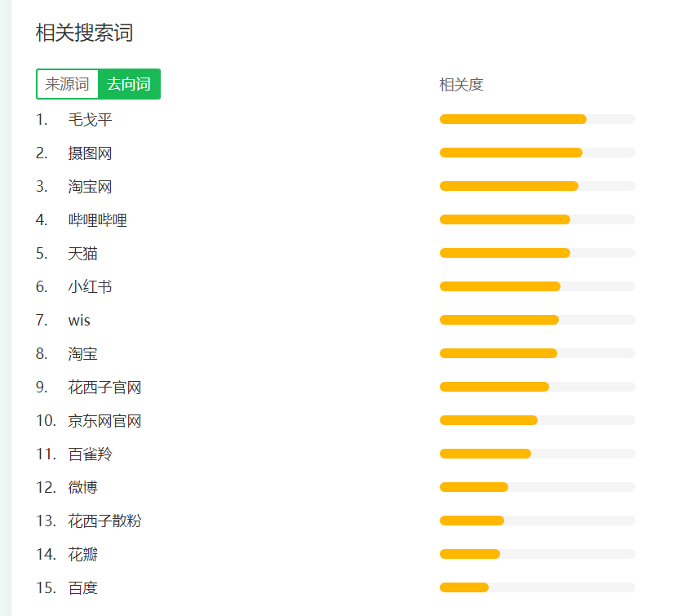
Task: Click the wis keyword
Action: [x=79, y=321]
